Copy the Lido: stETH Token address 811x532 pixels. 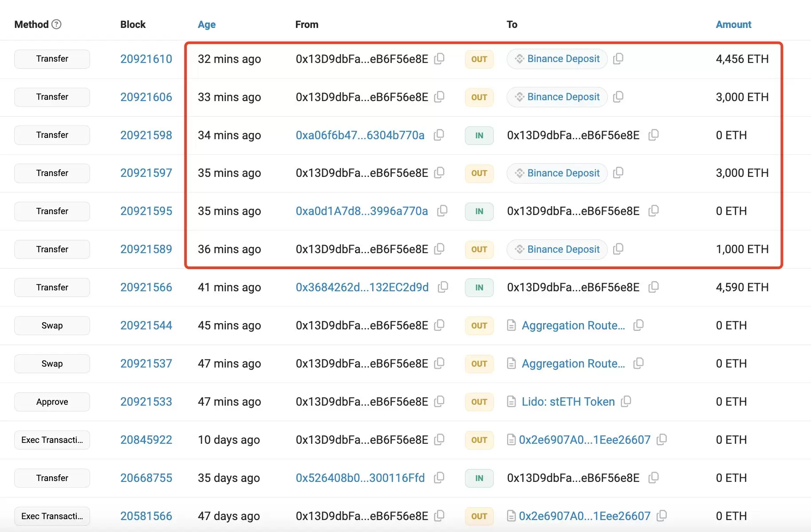(626, 401)
